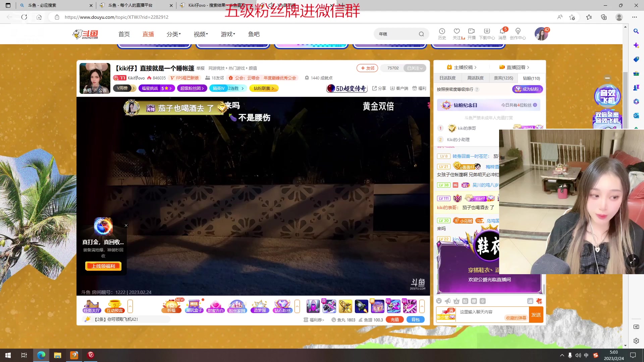Screen dimensions: 644x362
Task: Open 福利券 coupons link
Action: coord(314,320)
